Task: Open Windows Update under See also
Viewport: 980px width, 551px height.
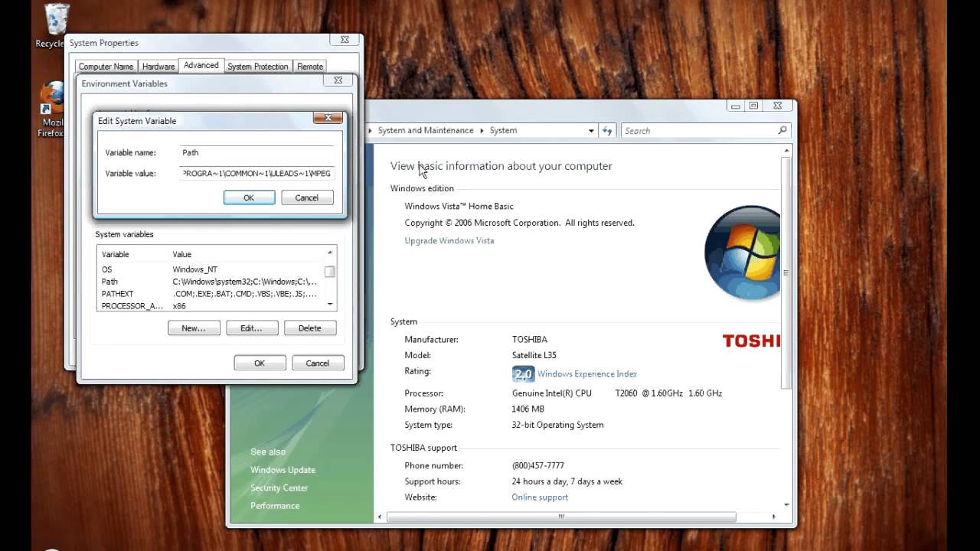Action: 283,470
